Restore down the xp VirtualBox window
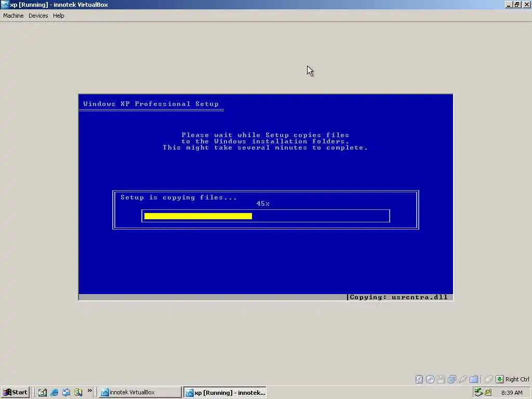This screenshot has width=532, height=399. point(517,5)
